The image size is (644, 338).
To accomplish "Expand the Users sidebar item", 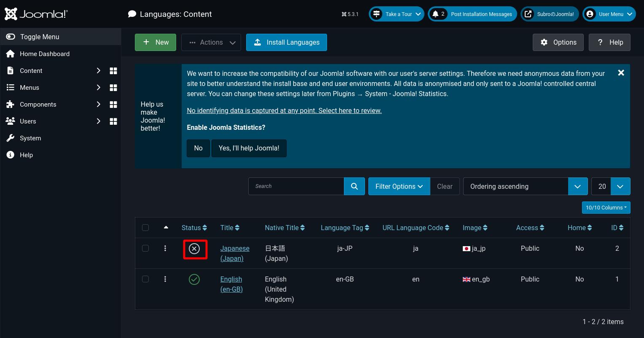I will point(28,121).
